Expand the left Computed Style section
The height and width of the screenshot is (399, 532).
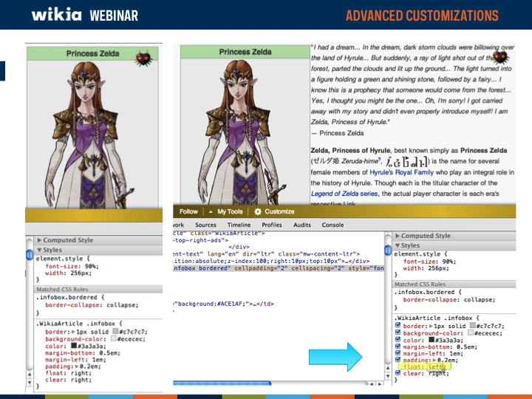pyautogui.click(x=39, y=240)
